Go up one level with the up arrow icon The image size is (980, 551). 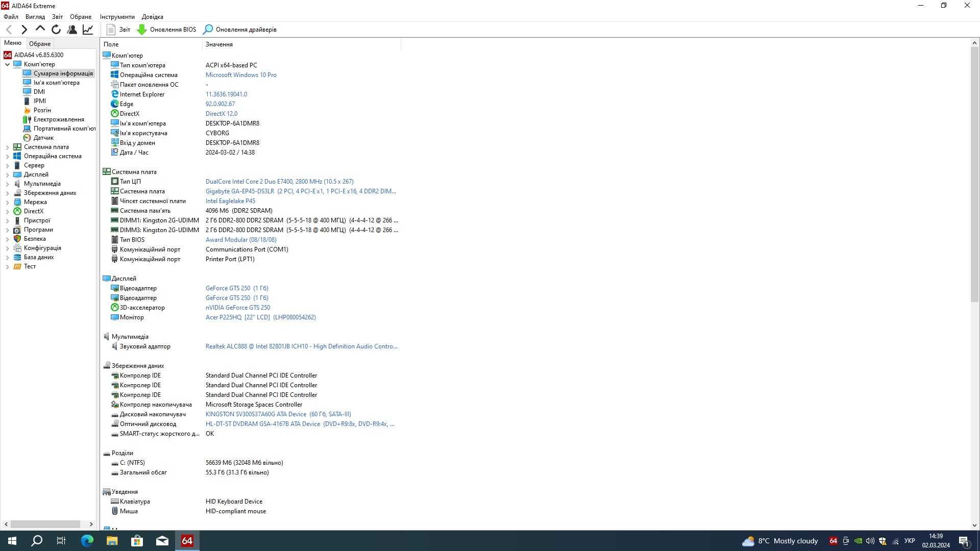click(40, 29)
